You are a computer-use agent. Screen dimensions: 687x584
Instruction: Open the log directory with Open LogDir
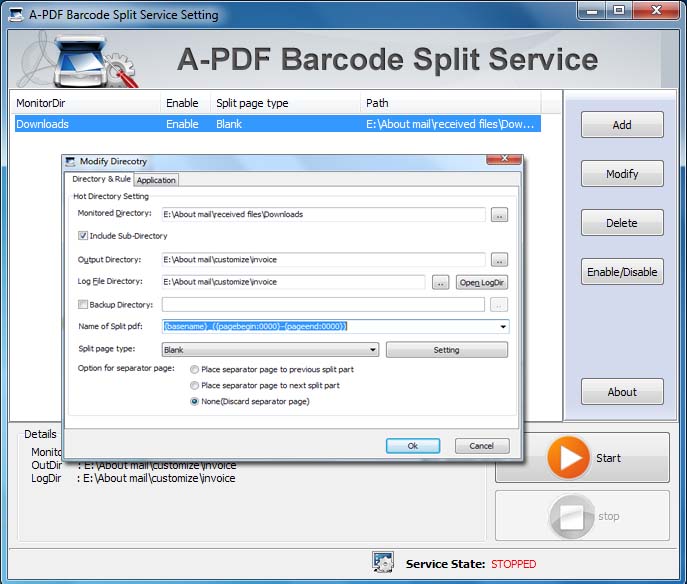coord(482,283)
